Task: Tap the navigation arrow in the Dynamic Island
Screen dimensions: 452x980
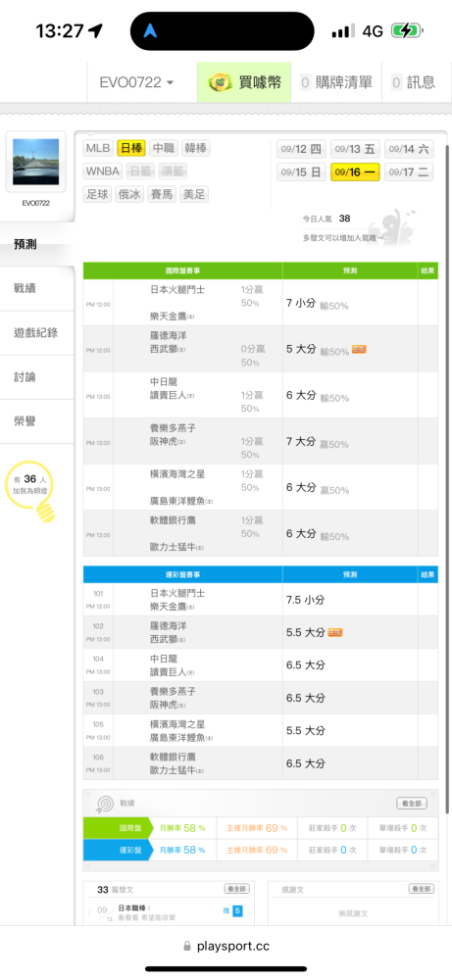Action: [x=150, y=31]
